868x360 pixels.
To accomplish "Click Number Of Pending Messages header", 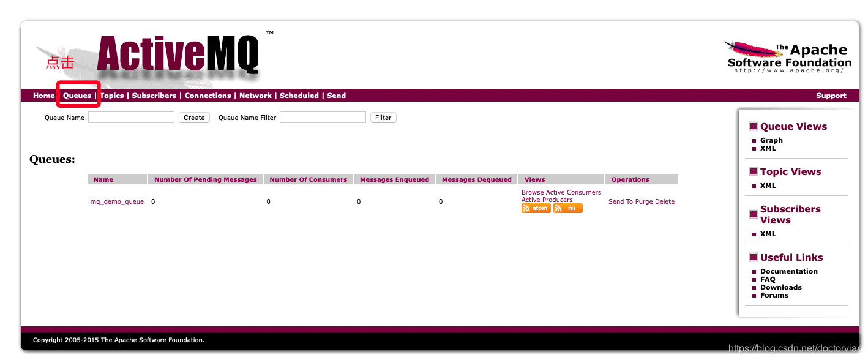I will coord(206,179).
